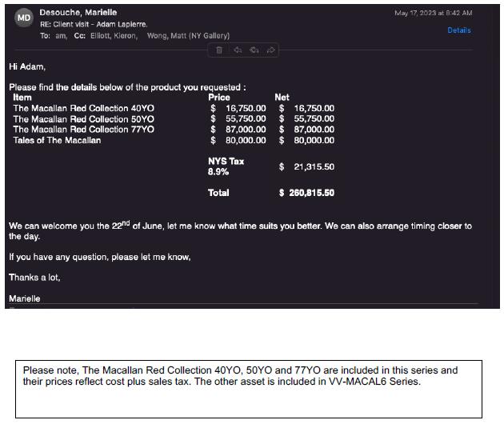Click the Macallan Red Collection 50YO item
Viewport: 504px width, 432px height.
coord(84,118)
